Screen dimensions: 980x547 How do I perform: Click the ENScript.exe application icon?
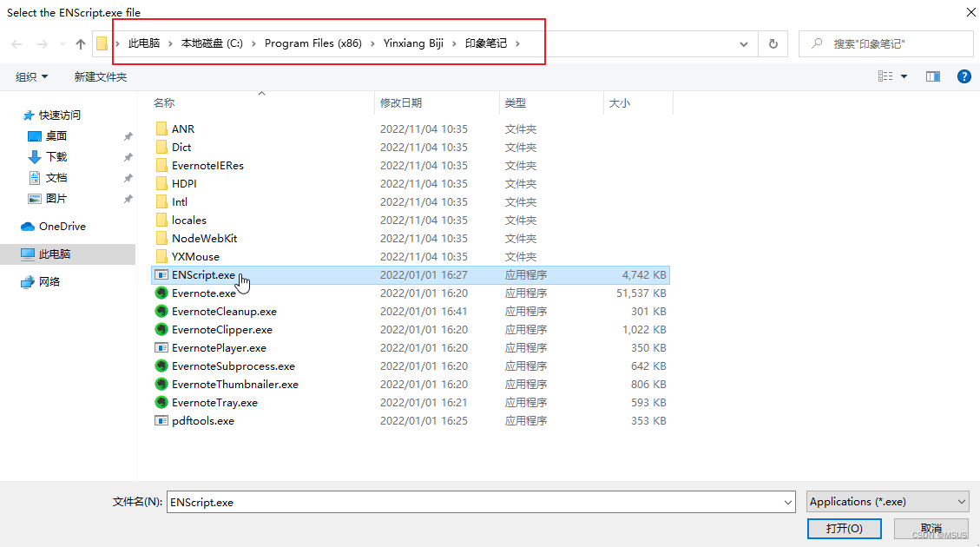tap(161, 274)
